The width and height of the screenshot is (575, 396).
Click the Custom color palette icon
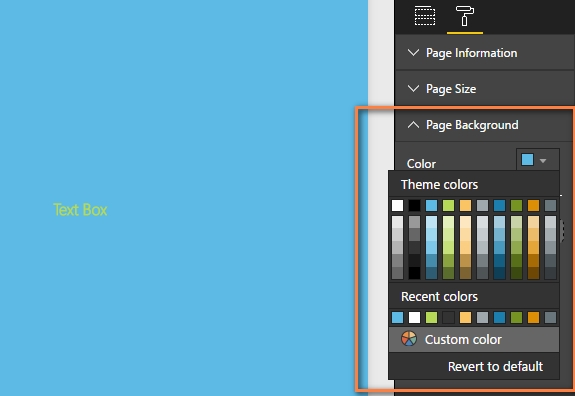(x=409, y=339)
